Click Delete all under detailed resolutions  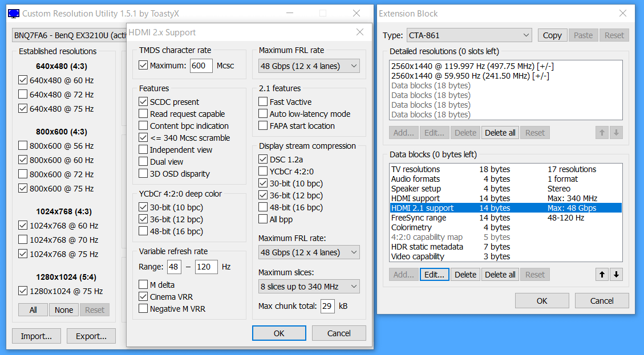click(x=500, y=133)
